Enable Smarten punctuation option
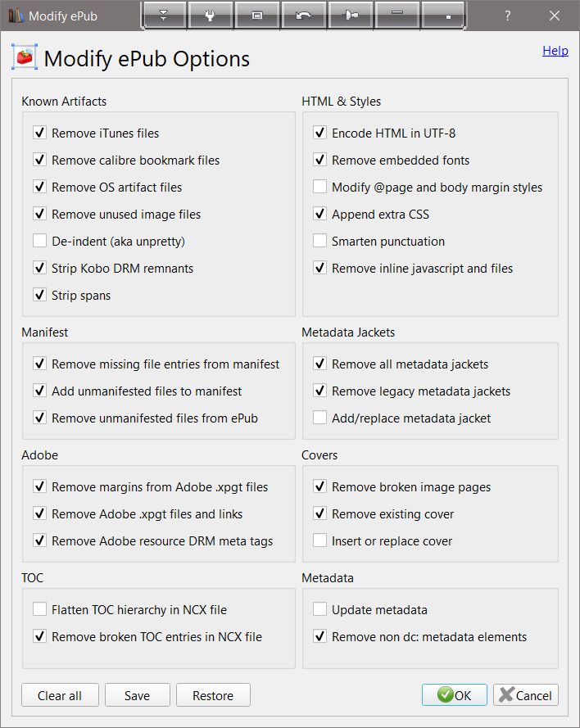 tap(319, 241)
